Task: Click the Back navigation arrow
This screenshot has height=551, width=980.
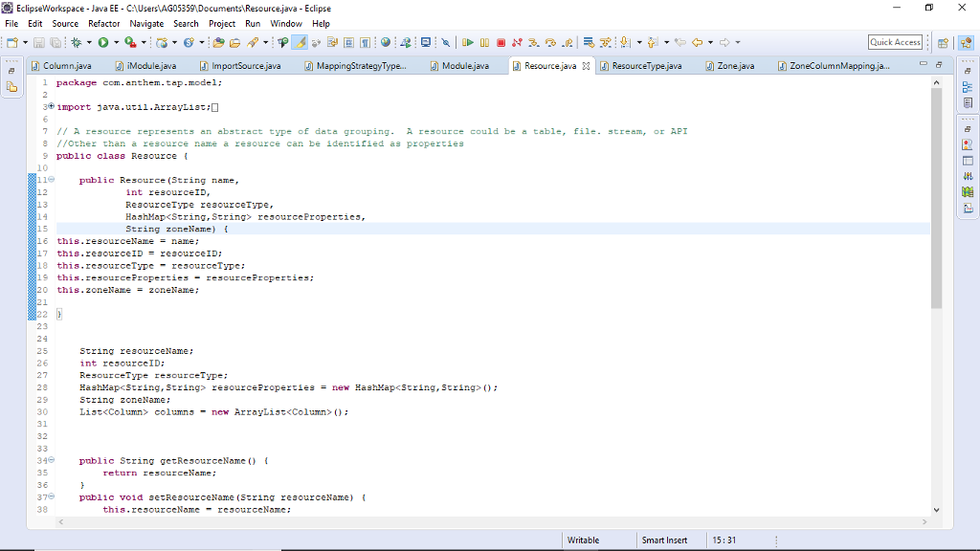Action: (697, 42)
